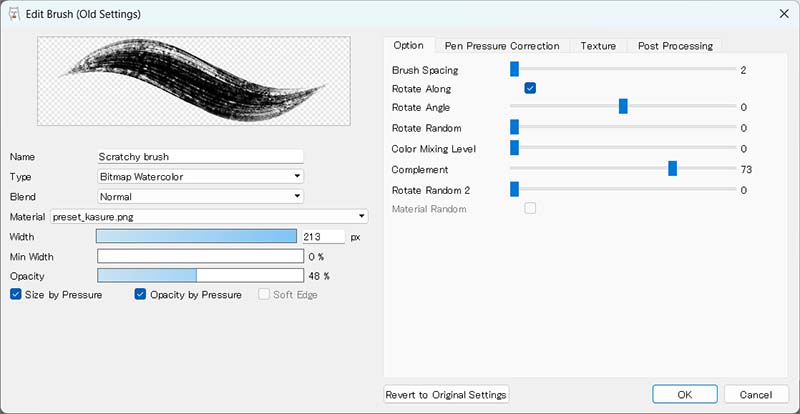Open the Pen Pressure Correction tab

coord(502,46)
